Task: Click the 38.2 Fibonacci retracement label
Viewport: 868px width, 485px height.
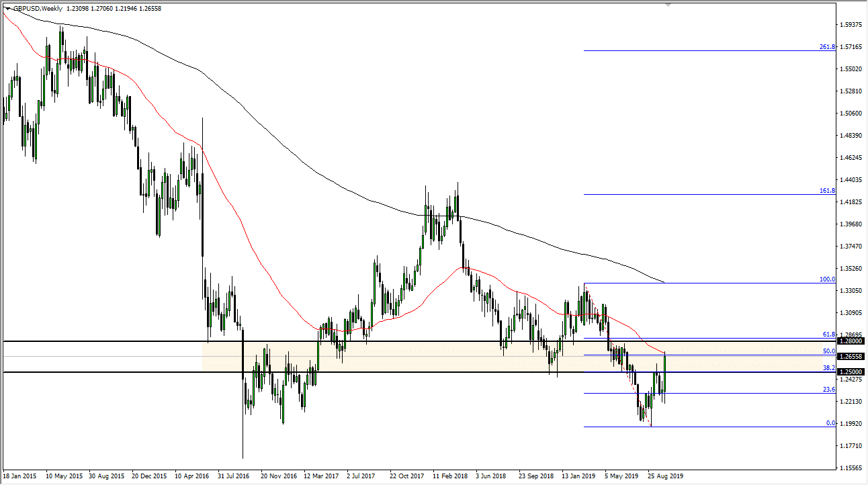Action: (x=828, y=368)
